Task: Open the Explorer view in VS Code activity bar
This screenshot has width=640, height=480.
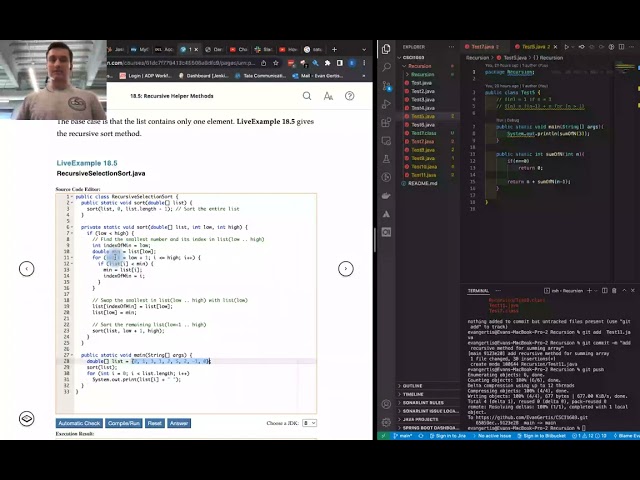Action: pos(386,49)
